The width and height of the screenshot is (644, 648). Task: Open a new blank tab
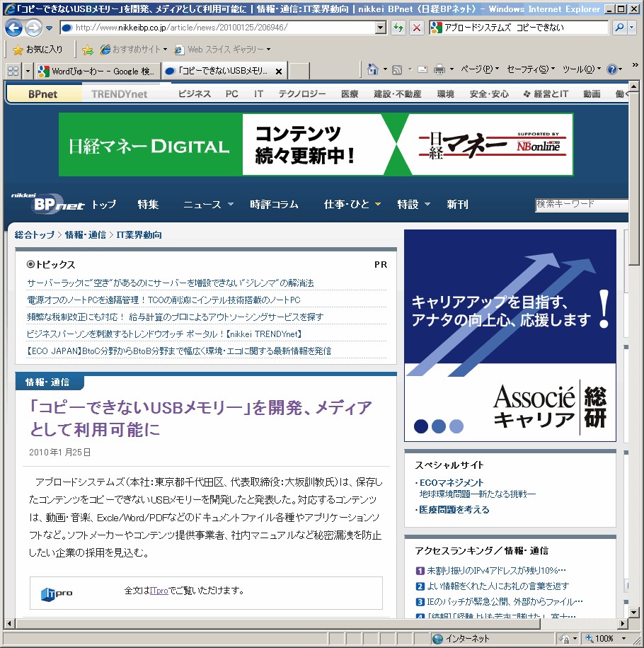[299, 71]
